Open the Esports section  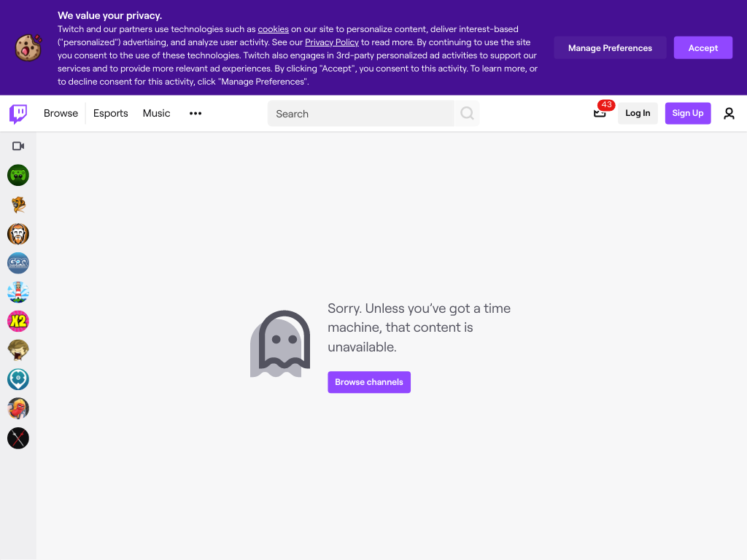click(111, 113)
